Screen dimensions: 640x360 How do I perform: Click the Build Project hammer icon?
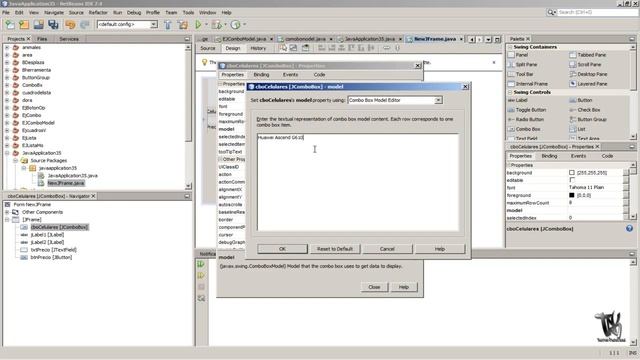[168, 24]
